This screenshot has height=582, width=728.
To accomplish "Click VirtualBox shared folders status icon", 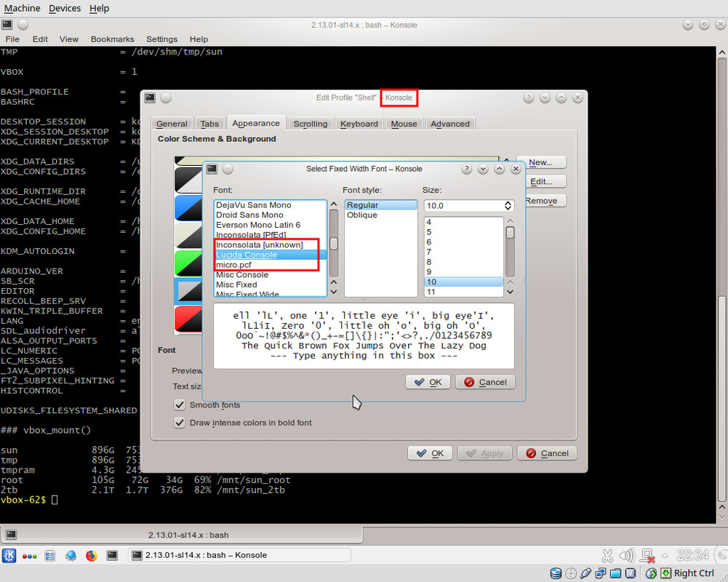I will [x=616, y=573].
